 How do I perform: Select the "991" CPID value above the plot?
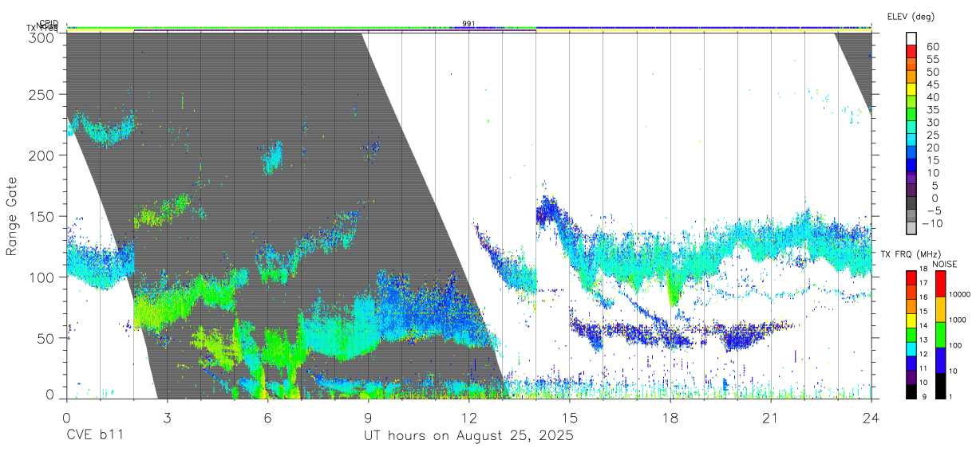click(468, 24)
